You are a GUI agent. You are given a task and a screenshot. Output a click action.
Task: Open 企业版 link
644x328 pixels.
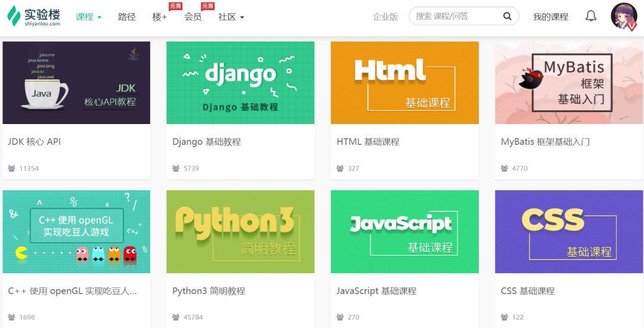pos(385,17)
